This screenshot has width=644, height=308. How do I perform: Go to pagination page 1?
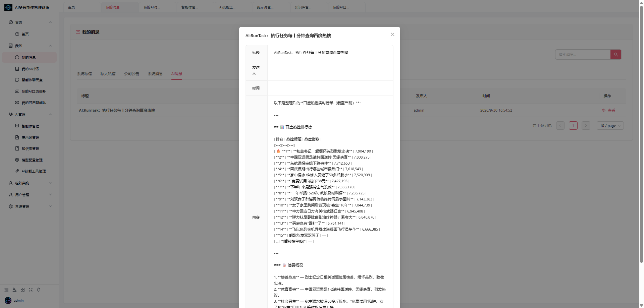[x=573, y=126]
